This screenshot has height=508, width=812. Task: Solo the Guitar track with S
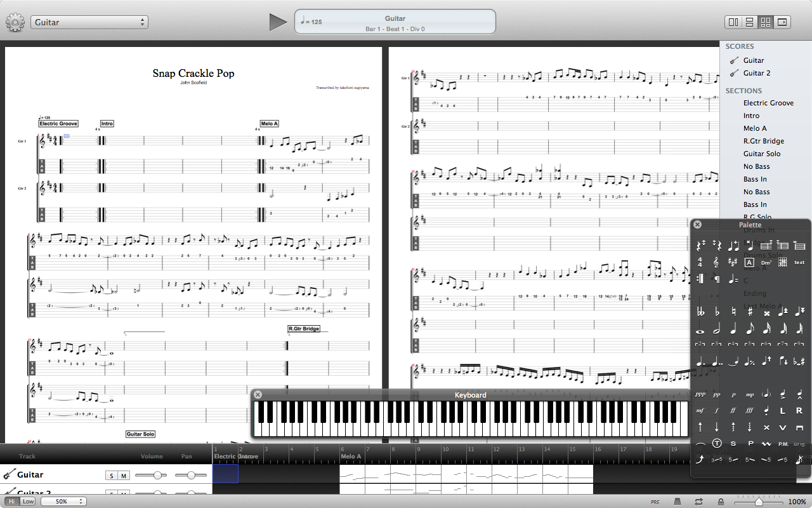pyautogui.click(x=112, y=476)
